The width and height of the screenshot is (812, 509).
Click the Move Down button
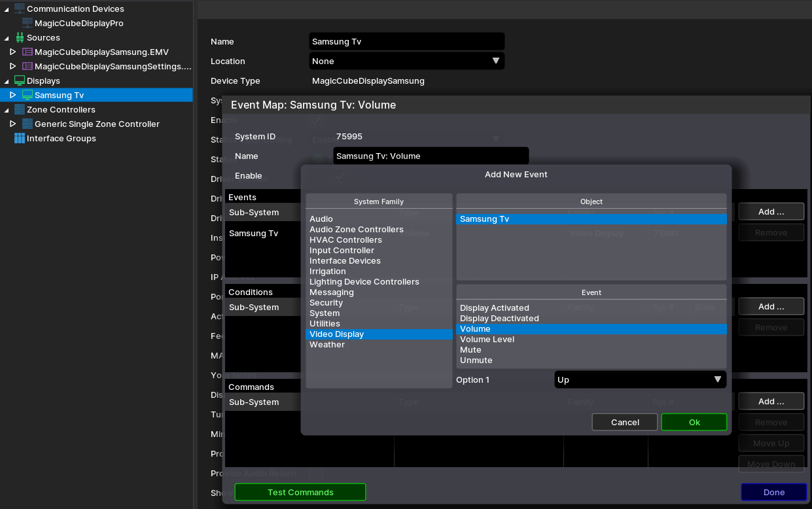(771, 464)
